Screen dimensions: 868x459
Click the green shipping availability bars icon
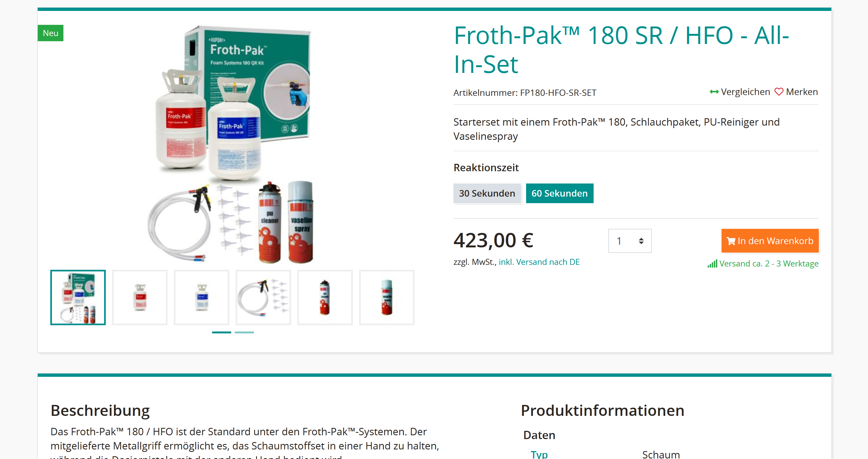click(x=712, y=264)
